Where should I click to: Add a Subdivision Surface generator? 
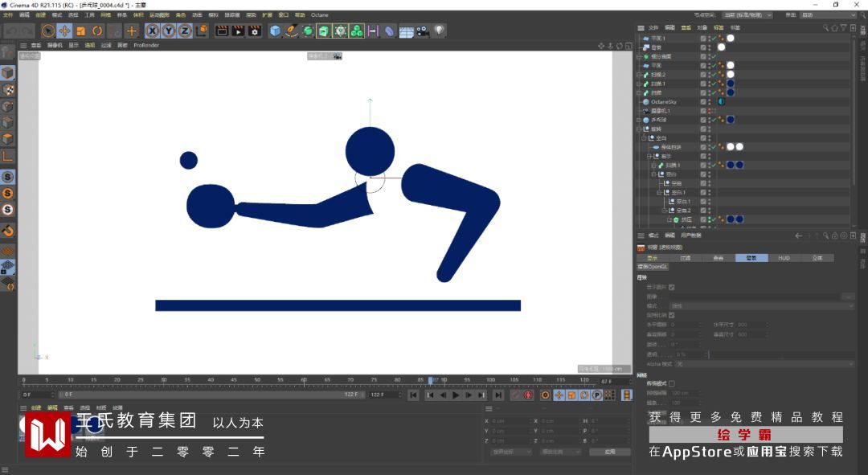coord(309,31)
